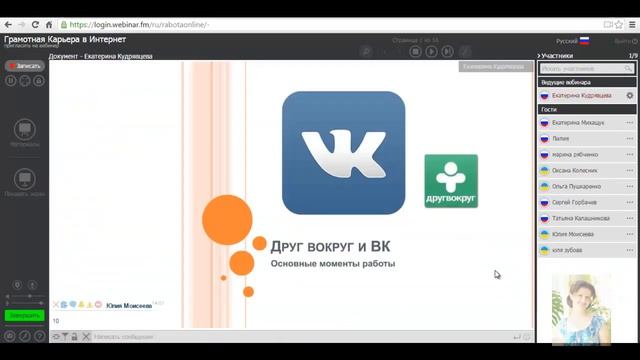This screenshot has height=360, width=640.
Task: Click the X icon in chat toolbar
Action: coord(86,337)
